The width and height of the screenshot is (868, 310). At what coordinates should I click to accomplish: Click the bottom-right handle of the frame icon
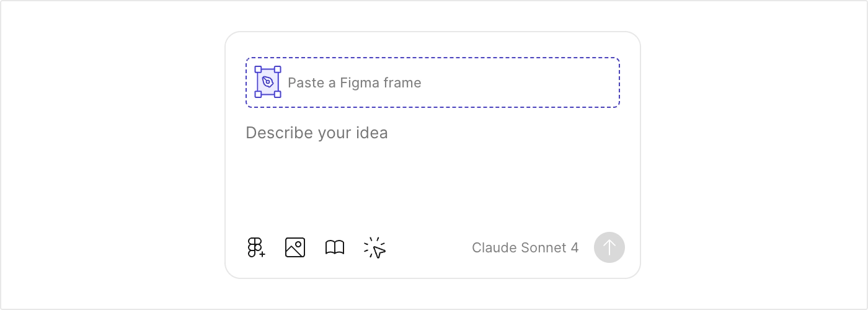click(x=278, y=94)
